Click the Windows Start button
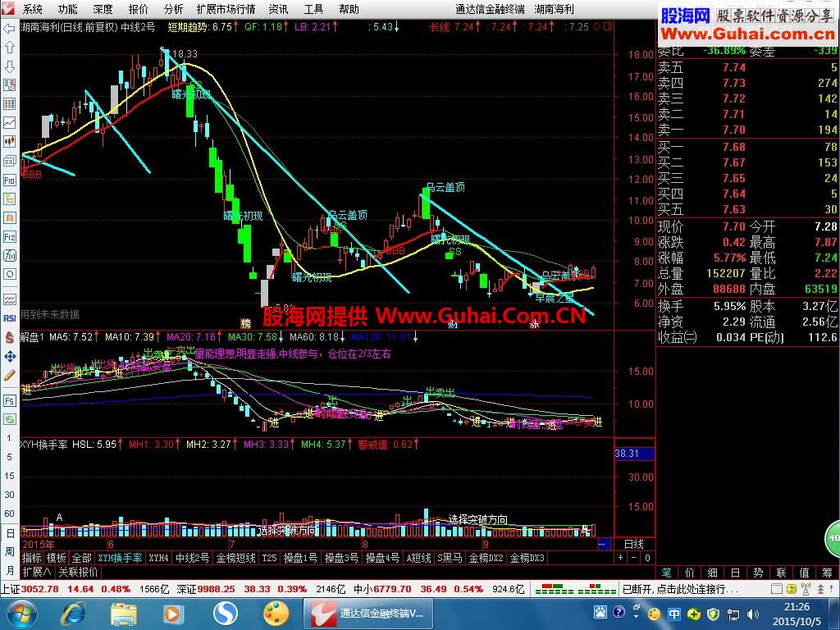The image size is (840, 630). [21, 614]
